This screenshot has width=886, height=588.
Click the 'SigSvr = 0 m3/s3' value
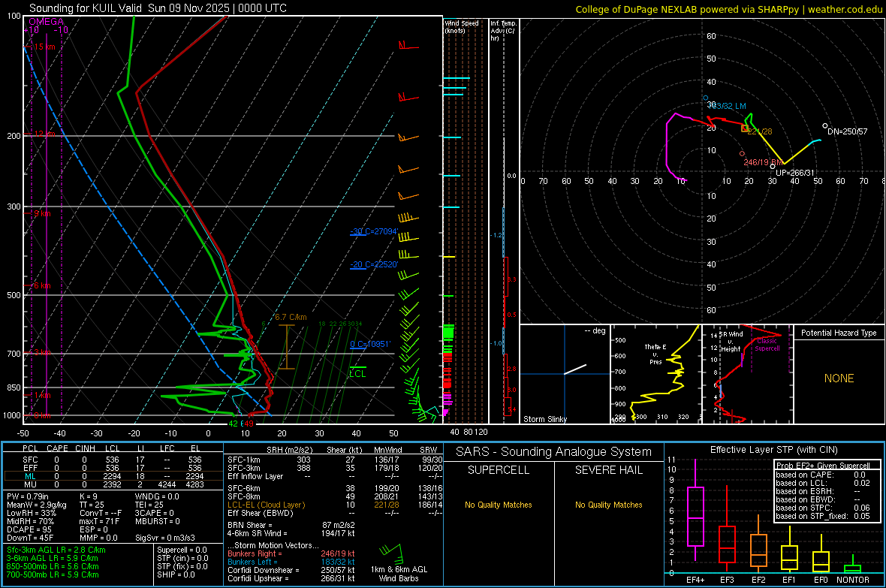(x=165, y=538)
